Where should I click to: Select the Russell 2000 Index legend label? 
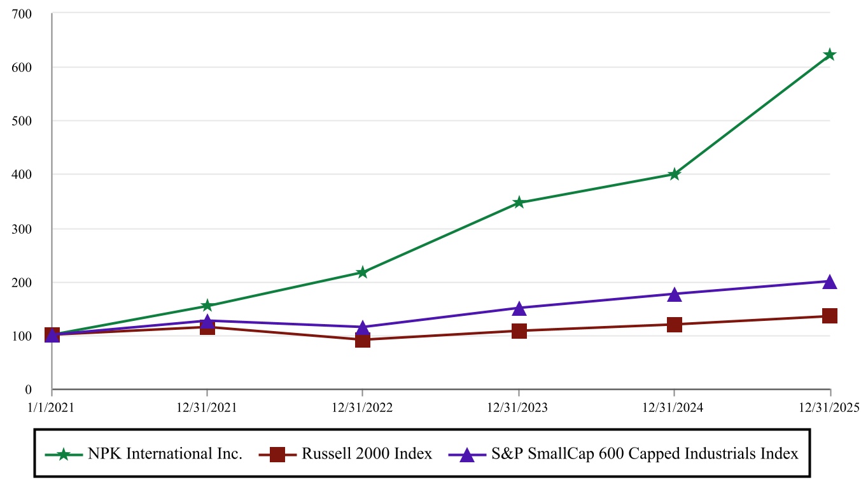click(367, 454)
